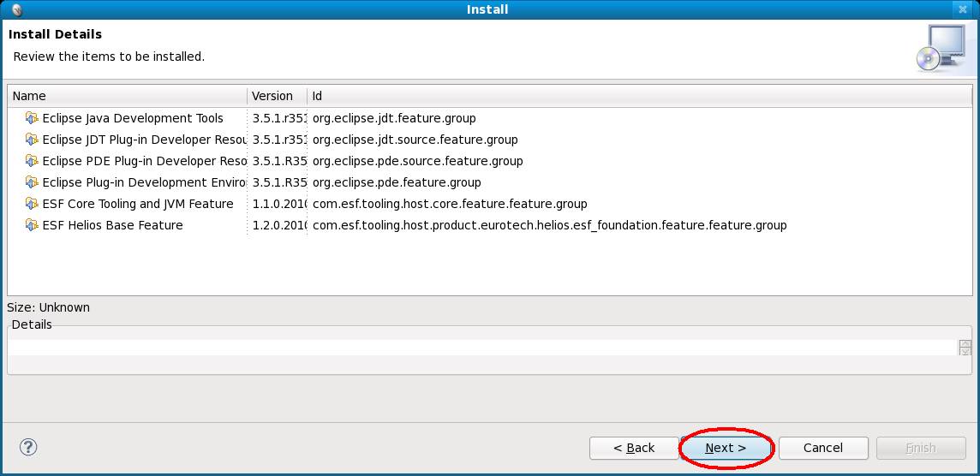Viewport: 980px width, 476px height.
Task: Click inside the Details text area
Action: coord(482,348)
